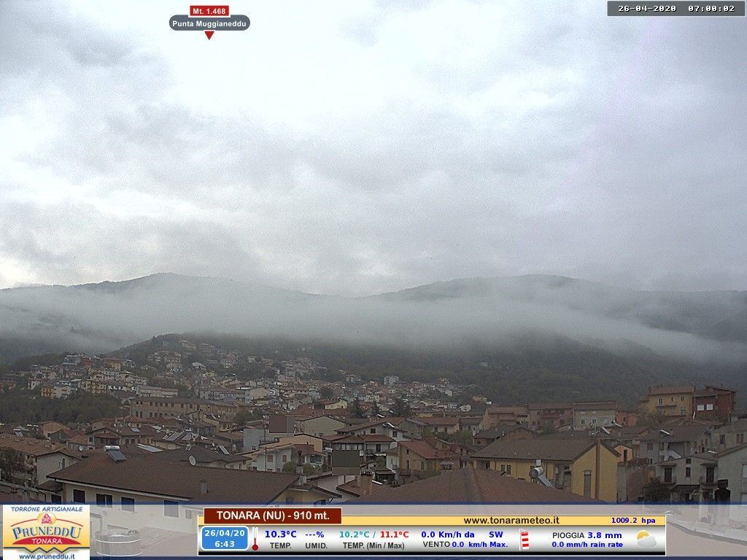This screenshot has height=560, width=747.
Task: Click the VENTO 0.0 km/h Max. text
Action: tap(465, 544)
